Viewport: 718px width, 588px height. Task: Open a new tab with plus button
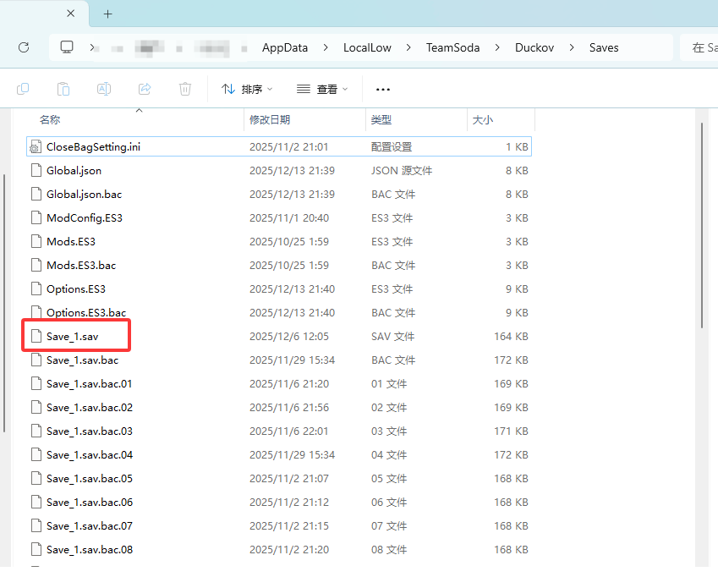pyautogui.click(x=107, y=14)
